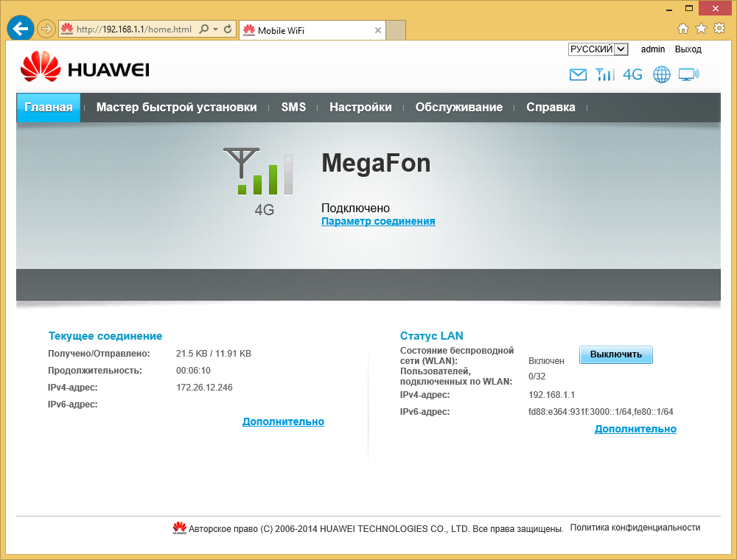Image resolution: width=737 pixels, height=560 pixels.
Task: Open the Обслуживание menu item
Action: (x=458, y=108)
